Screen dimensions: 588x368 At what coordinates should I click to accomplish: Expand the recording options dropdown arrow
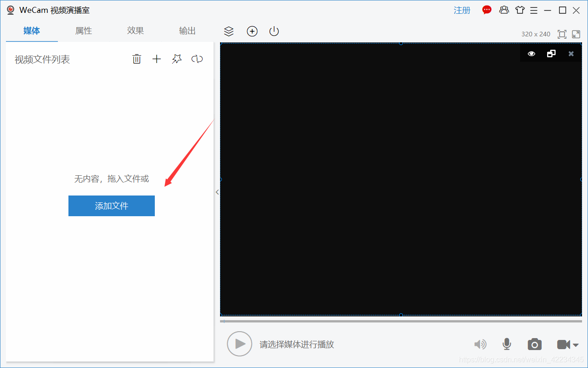tap(575, 345)
